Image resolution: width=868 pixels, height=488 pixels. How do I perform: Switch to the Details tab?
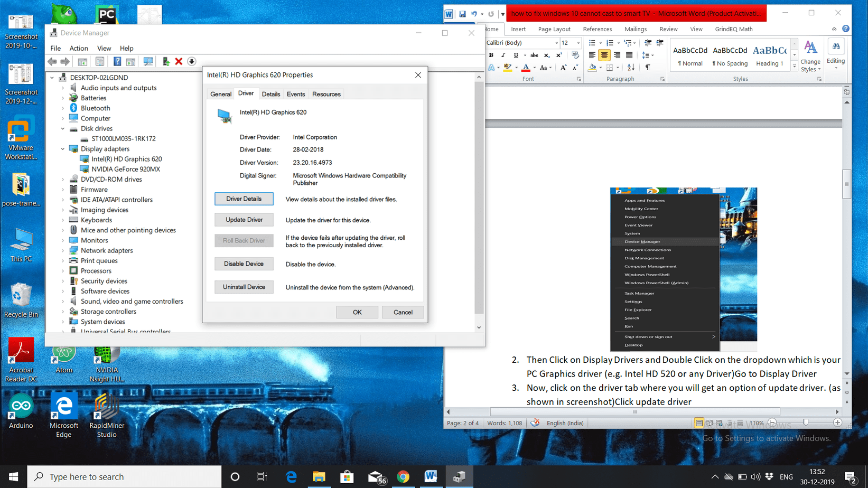(271, 94)
